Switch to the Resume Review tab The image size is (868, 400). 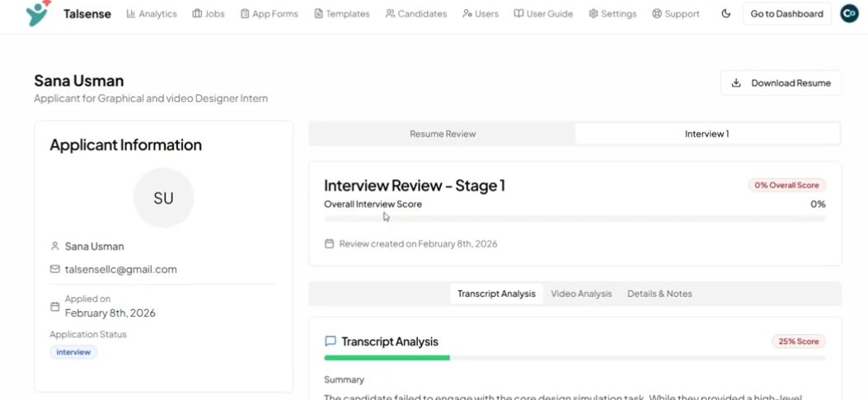[x=443, y=134]
